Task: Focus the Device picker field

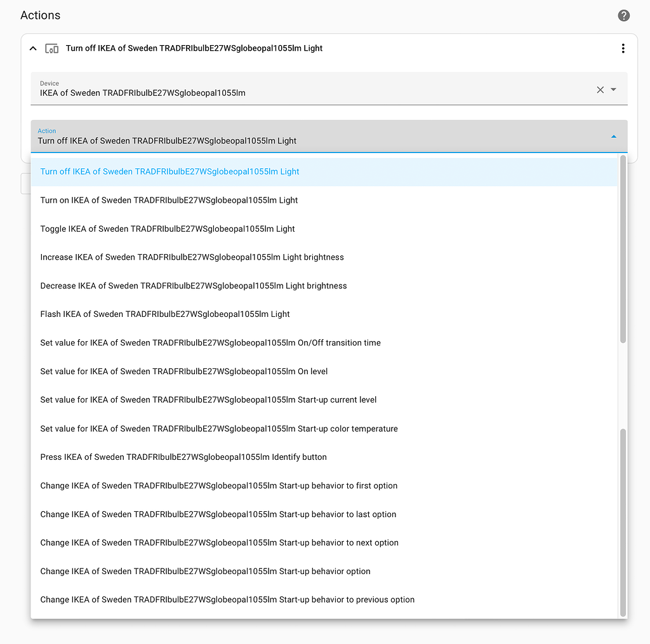Action: pos(329,89)
